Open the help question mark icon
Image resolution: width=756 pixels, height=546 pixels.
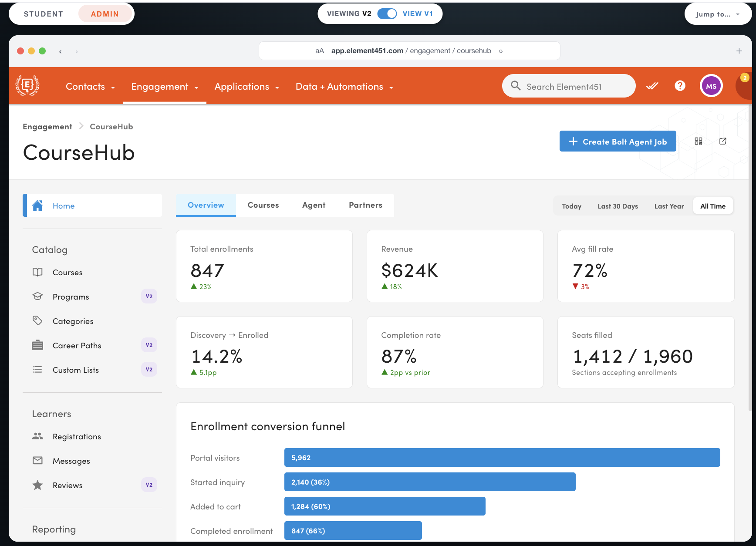click(680, 86)
